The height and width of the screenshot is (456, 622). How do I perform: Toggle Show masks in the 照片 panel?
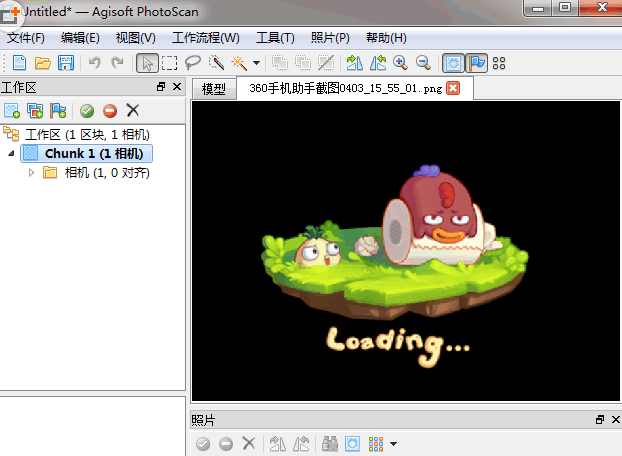352,444
